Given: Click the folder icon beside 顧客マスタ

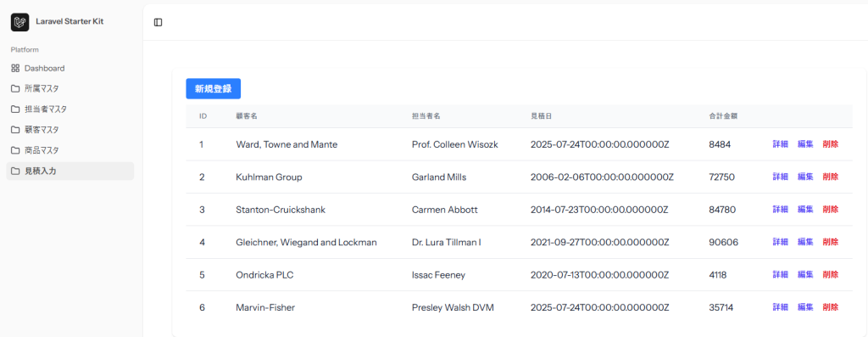Looking at the screenshot, I should click(15, 130).
